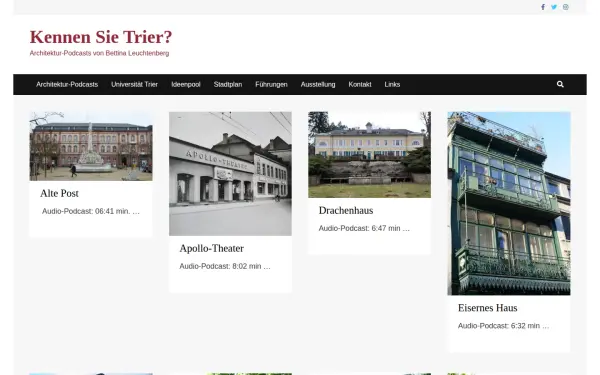600x375 pixels.
Task: Open the Architektur-Podcasts menu item
Action: point(67,85)
